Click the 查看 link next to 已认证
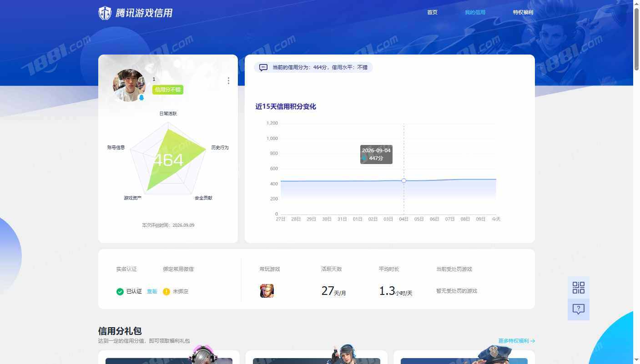The image size is (640, 364). [x=152, y=292]
